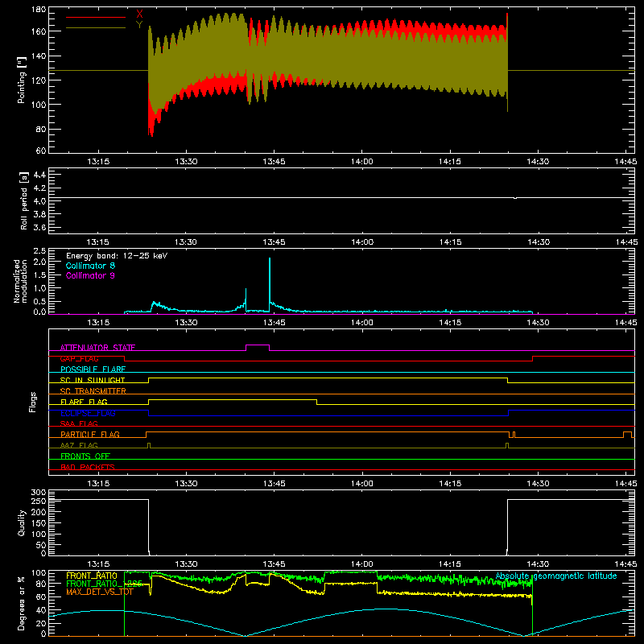Click the Flags axis title
Screen dimensions: 644x644
(x=33, y=402)
